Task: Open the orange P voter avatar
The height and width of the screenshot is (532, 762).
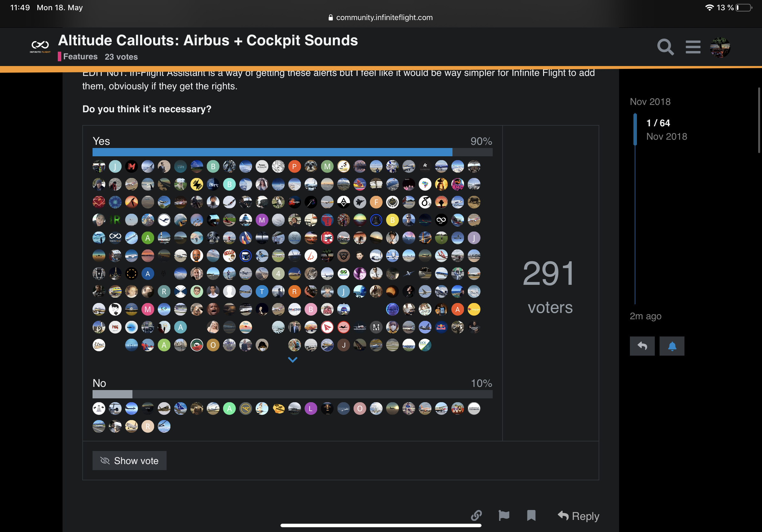Action: click(294, 166)
